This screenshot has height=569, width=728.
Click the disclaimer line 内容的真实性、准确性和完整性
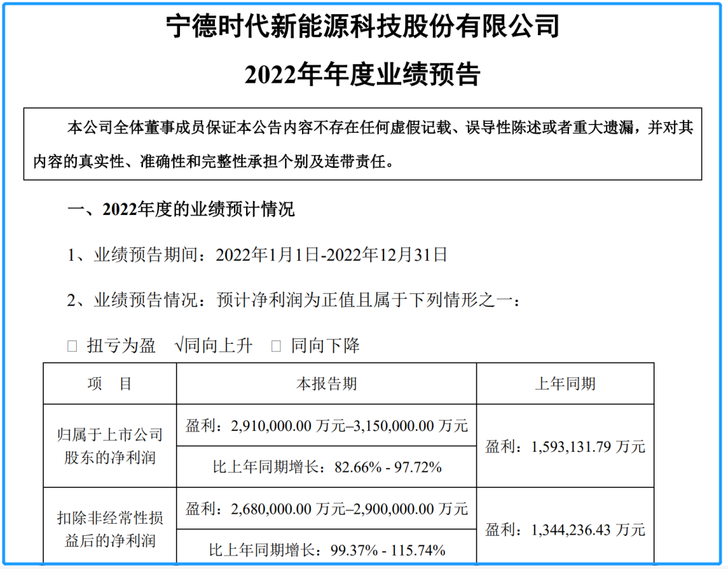pos(214,162)
